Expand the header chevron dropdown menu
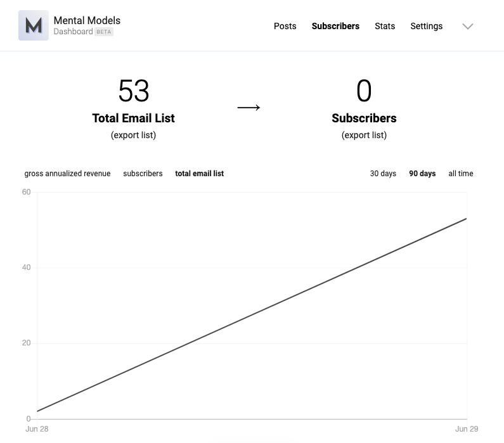The height and width of the screenshot is (443, 504). 468,26
